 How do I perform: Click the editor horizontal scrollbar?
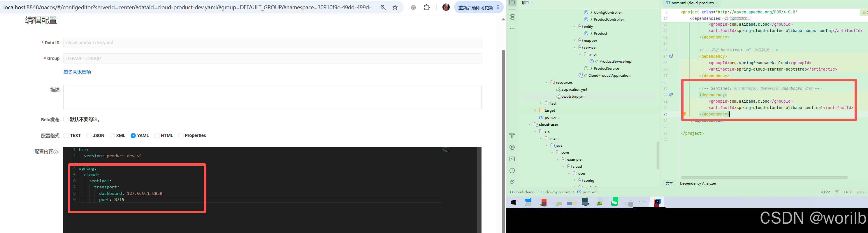[x=764, y=177]
